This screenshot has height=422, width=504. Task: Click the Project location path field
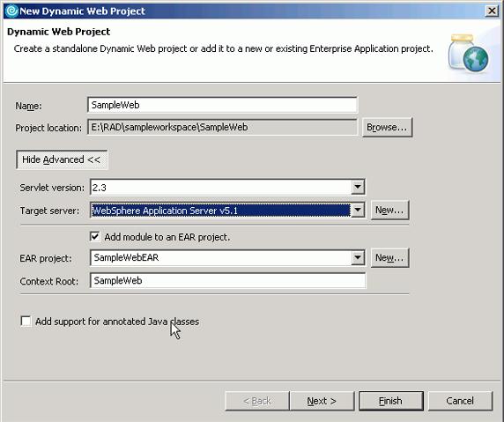click(x=222, y=127)
